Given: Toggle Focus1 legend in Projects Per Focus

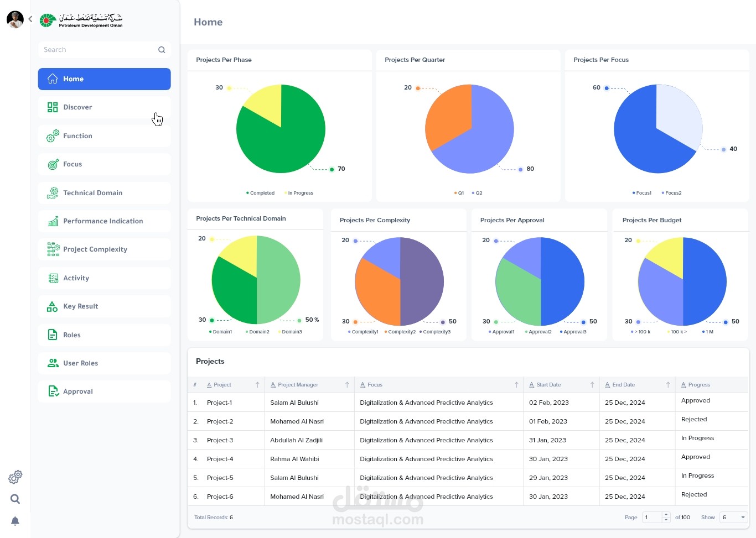Looking at the screenshot, I should point(642,193).
